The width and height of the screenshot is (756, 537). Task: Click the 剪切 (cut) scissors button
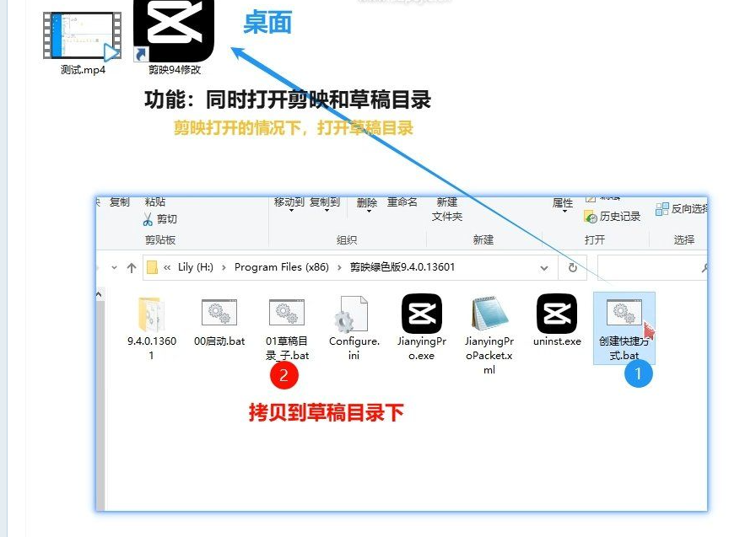(160, 219)
